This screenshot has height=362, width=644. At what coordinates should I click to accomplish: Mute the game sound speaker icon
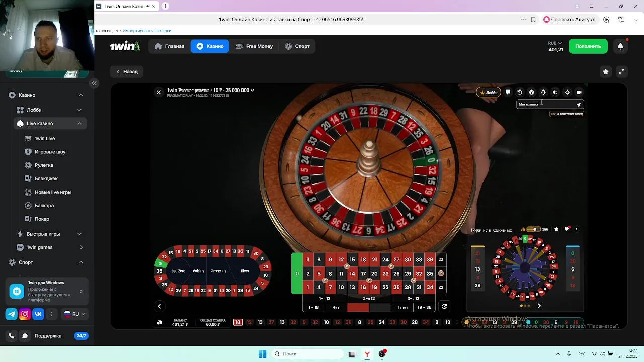555,92
